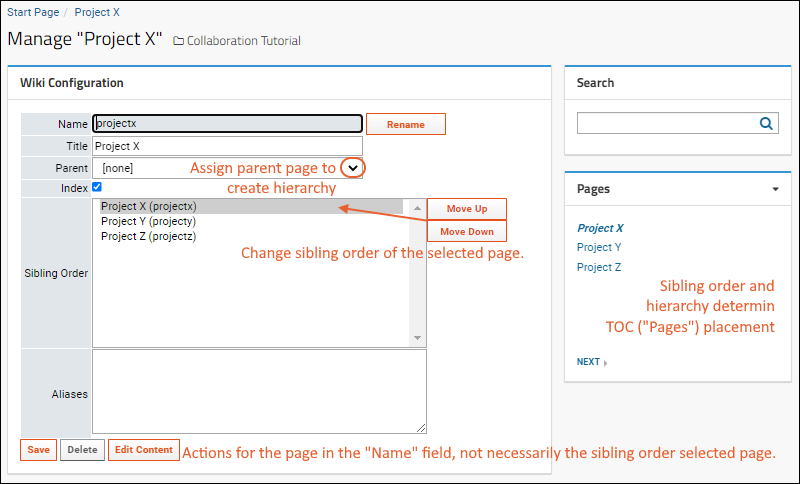800x484 pixels.
Task: Click the Move Down button
Action: point(467,231)
